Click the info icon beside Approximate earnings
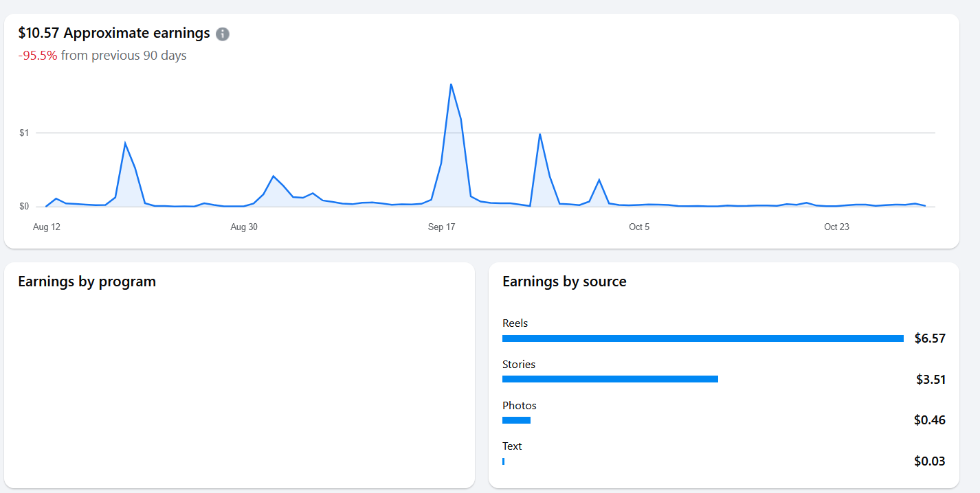Screen dimensions: 980x493 pos(223,34)
